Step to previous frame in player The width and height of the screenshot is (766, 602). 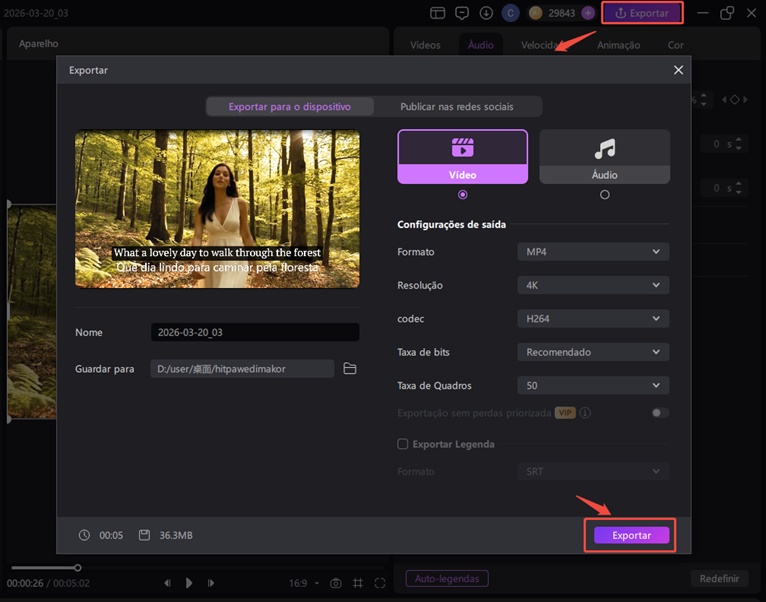click(x=168, y=582)
